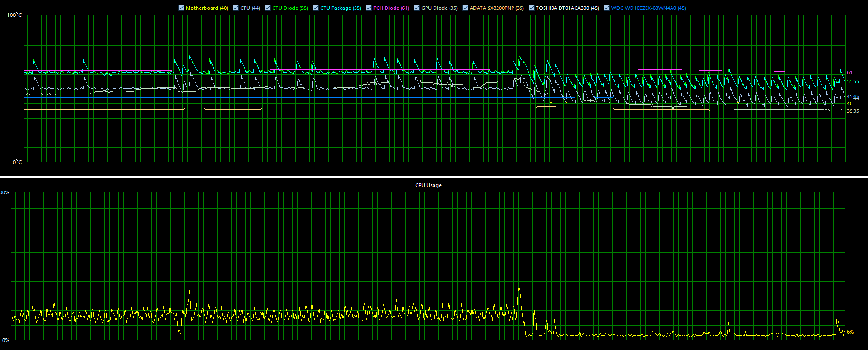The image size is (868, 350).
Task: Click the pink 61 PCH temperature value
Action: (849, 72)
